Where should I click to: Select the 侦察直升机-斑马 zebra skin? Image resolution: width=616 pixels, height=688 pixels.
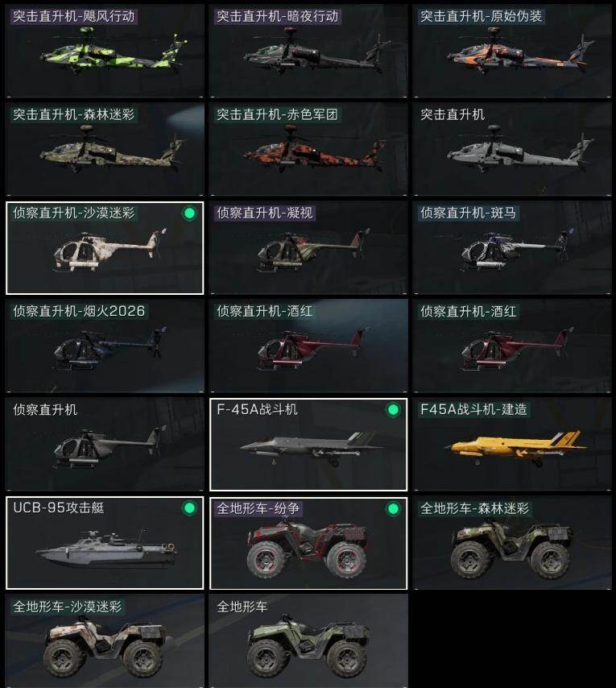point(512,248)
